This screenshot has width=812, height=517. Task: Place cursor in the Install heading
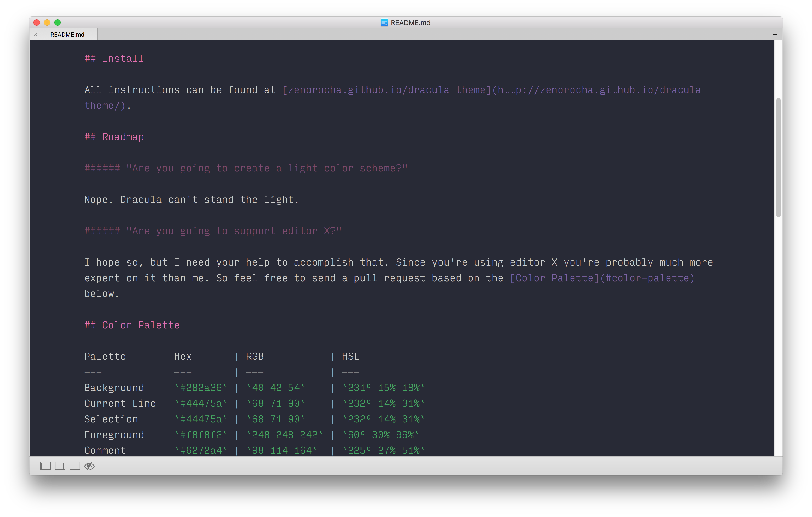(x=122, y=59)
